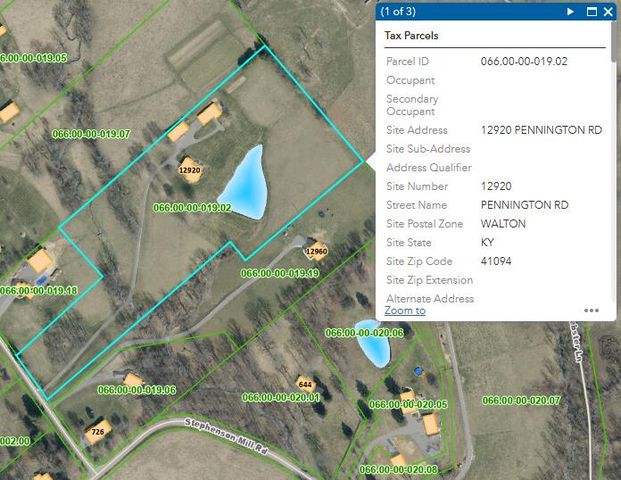Click parcel label 066.00-00-020.05

coord(408,404)
